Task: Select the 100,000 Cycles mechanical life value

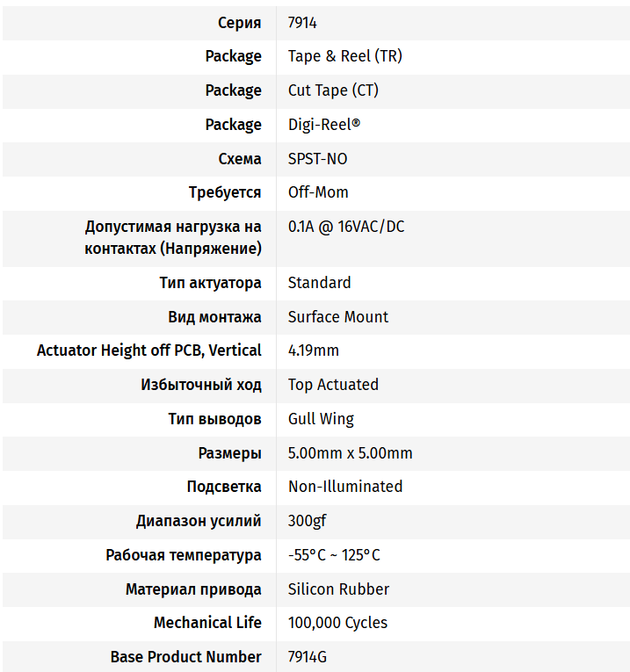Action: click(337, 623)
